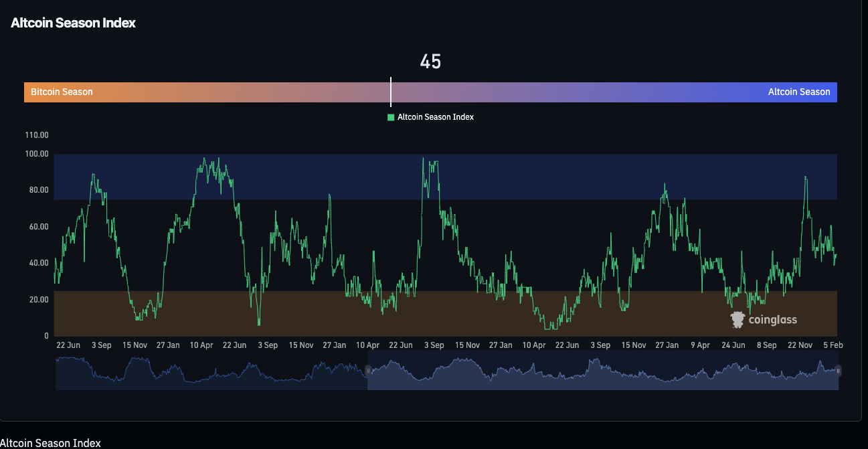
Task: Click the left pause-shaped navigator handle
Action: (x=368, y=370)
